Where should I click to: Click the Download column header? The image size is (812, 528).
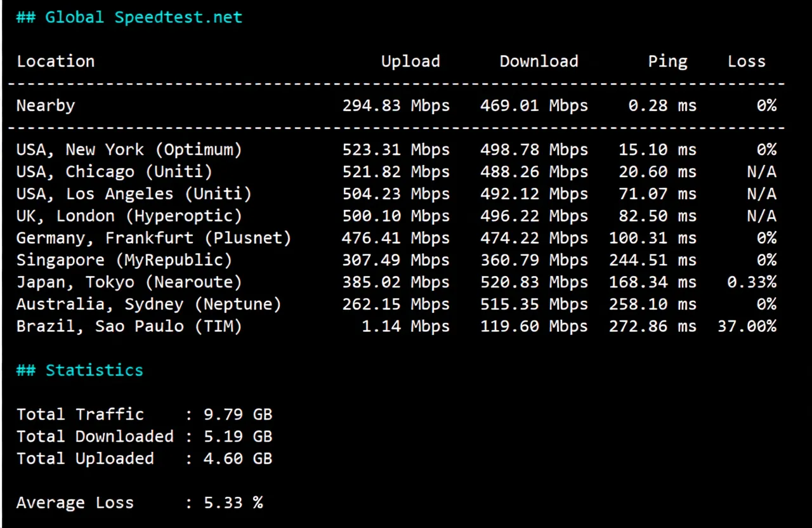click(539, 61)
